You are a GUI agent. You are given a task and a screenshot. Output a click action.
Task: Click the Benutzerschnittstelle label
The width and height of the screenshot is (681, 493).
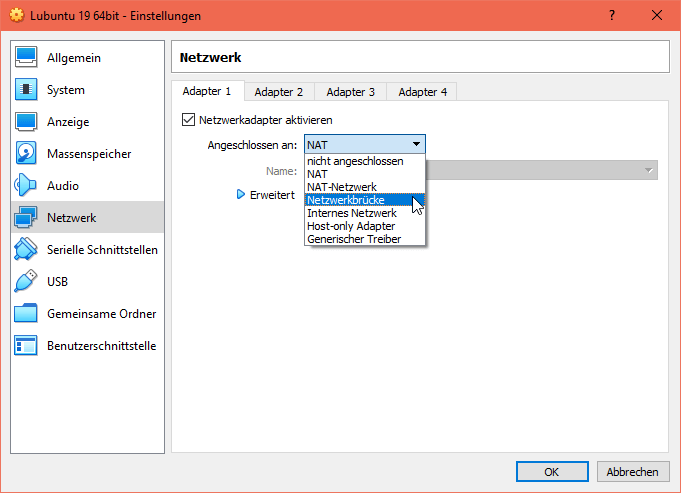(x=102, y=346)
